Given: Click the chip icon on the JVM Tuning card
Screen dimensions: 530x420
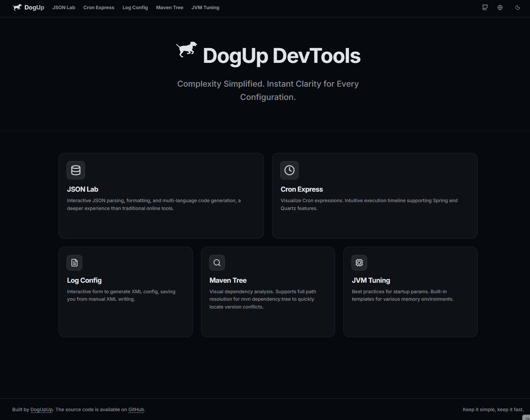Looking at the screenshot, I should pyautogui.click(x=359, y=262).
